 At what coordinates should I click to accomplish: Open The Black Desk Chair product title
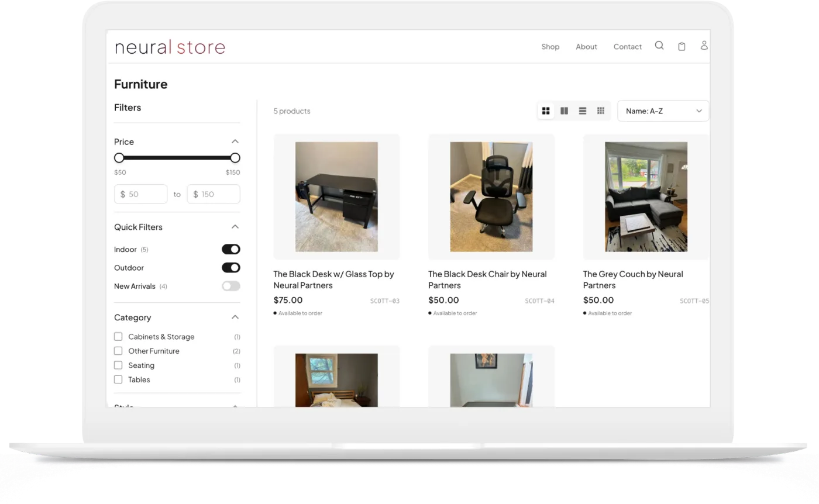[488, 279]
